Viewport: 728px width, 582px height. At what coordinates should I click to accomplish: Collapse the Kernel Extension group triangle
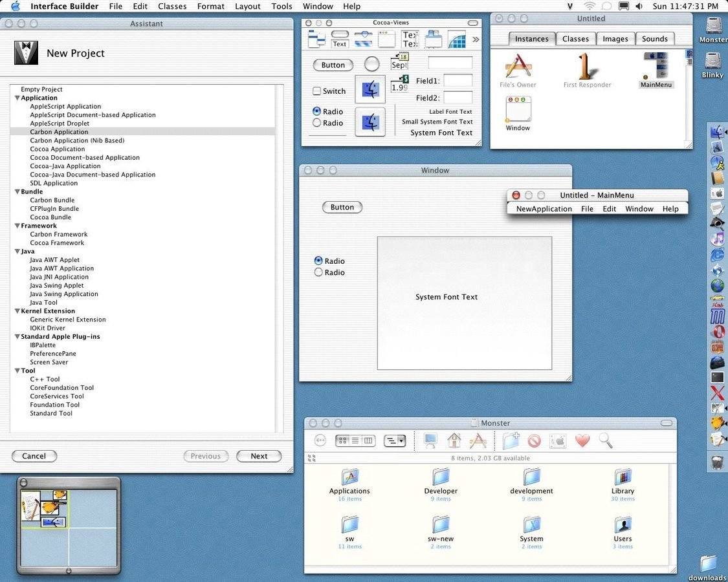click(17, 311)
